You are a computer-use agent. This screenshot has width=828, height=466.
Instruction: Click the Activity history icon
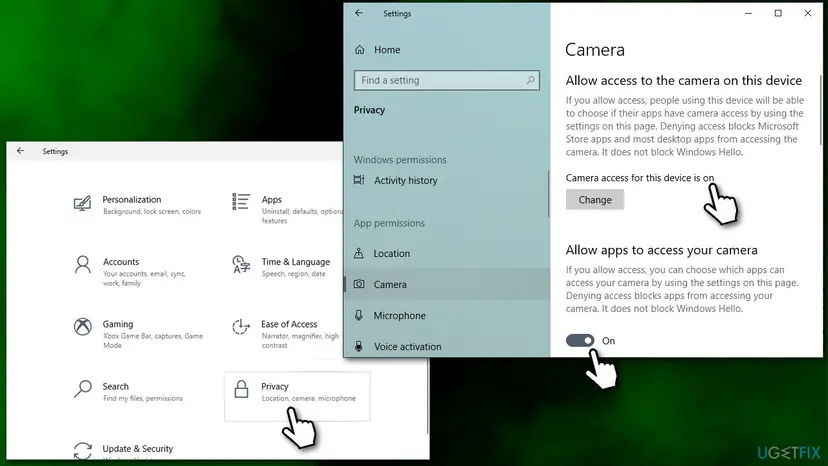pos(359,180)
